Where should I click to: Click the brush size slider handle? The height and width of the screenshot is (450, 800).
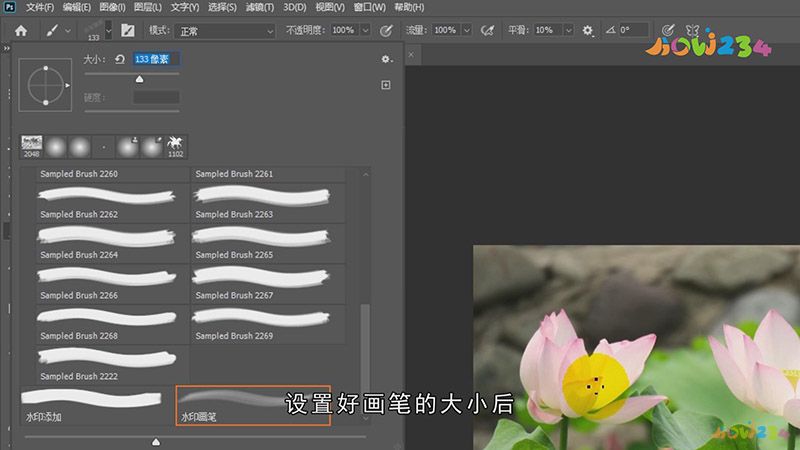coord(139,79)
